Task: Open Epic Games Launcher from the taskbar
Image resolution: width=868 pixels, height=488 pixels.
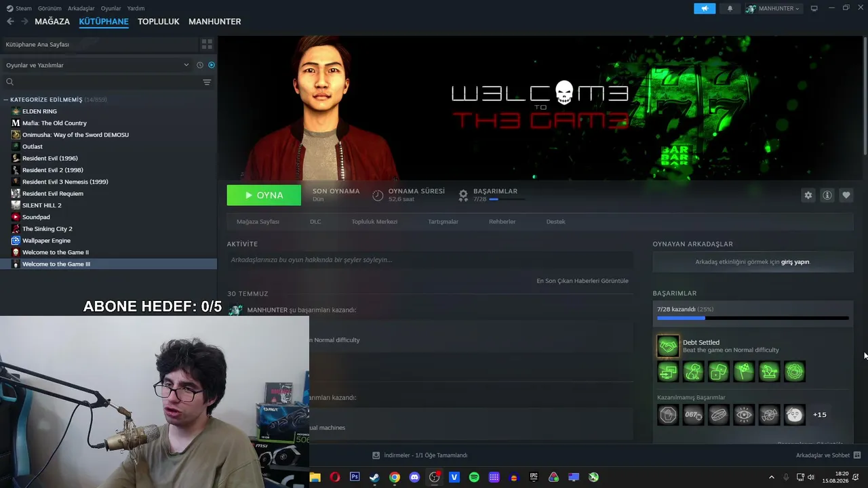Action: coord(534,477)
